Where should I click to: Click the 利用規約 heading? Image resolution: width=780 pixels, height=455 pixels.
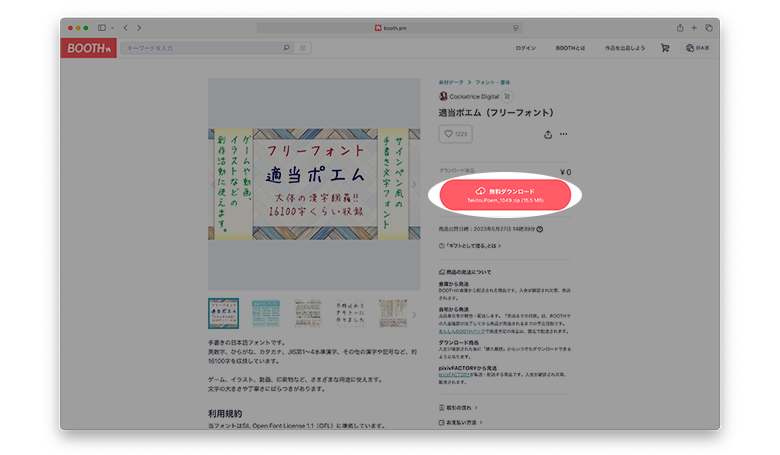[x=225, y=413]
